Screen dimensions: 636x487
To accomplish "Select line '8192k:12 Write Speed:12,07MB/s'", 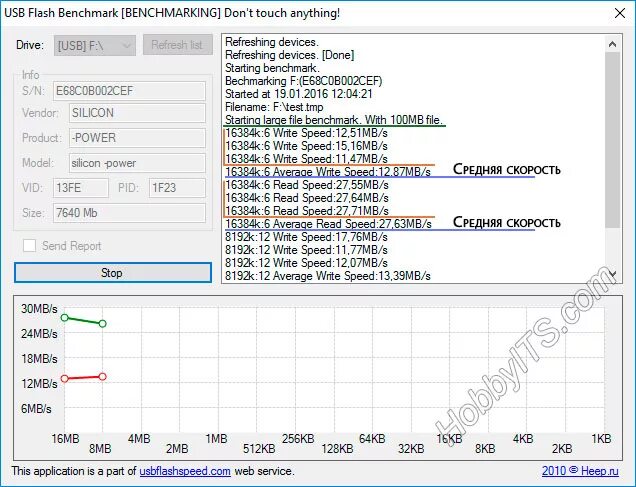I will coord(306,263).
